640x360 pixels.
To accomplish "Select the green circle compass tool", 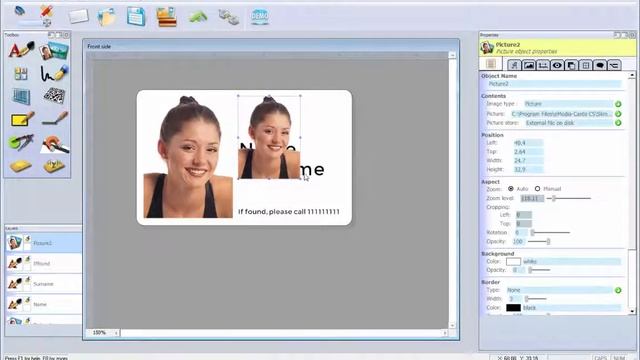I will 20,142.
